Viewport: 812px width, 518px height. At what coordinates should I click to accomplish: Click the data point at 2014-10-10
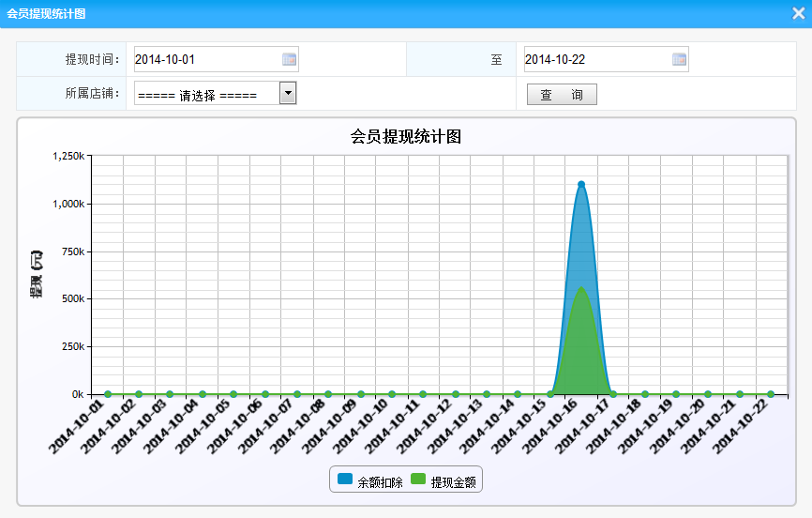tap(392, 394)
